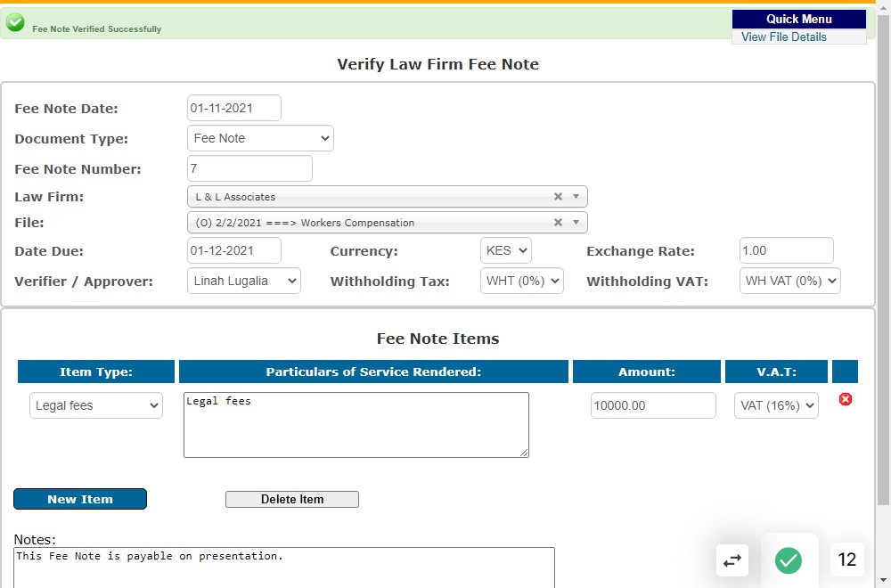
Task: Click the Fee Note Number field
Action: (249, 168)
